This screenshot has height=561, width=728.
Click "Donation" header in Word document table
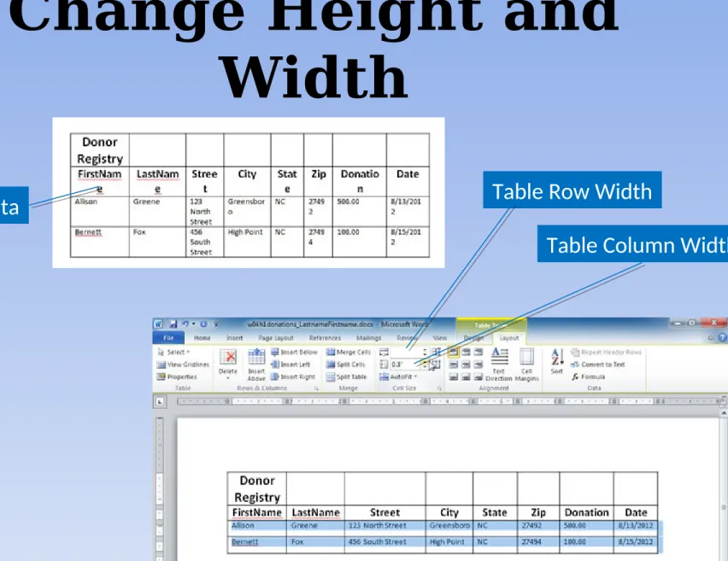pos(586,512)
